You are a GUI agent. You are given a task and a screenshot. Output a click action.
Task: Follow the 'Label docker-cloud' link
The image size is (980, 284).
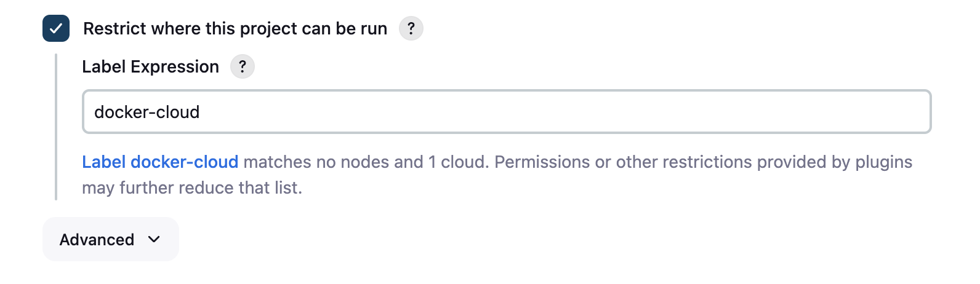160,162
